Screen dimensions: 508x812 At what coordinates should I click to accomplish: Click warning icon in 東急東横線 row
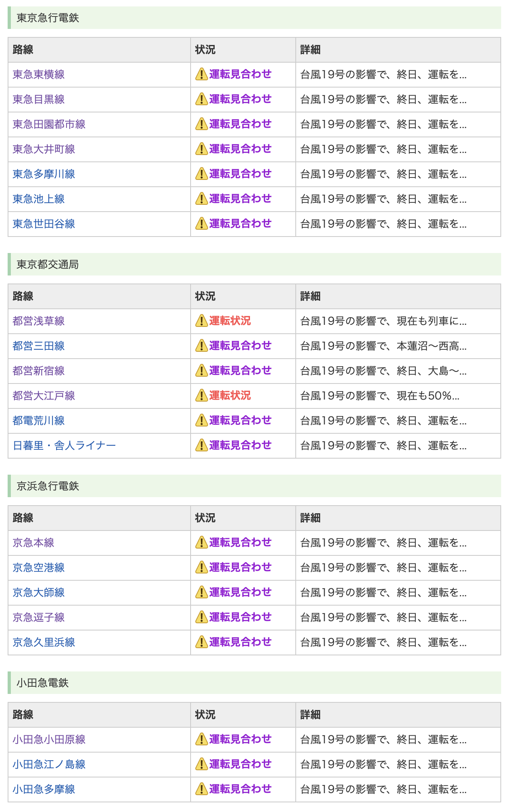tap(201, 74)
